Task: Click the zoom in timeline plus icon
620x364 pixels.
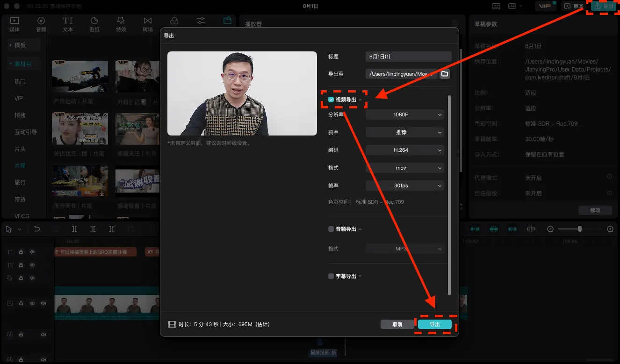Action: pyautogui.click(x=610, y=229)
